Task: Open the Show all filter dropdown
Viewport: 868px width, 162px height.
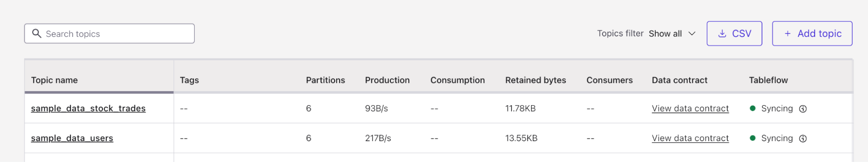Action: point(672,33)
